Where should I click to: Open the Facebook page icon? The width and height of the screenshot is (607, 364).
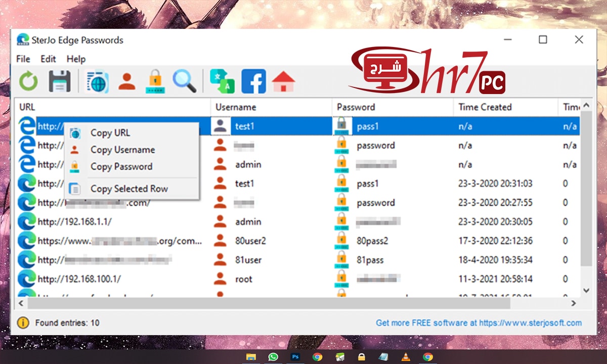pyautogui.click(x=253, y=81)
